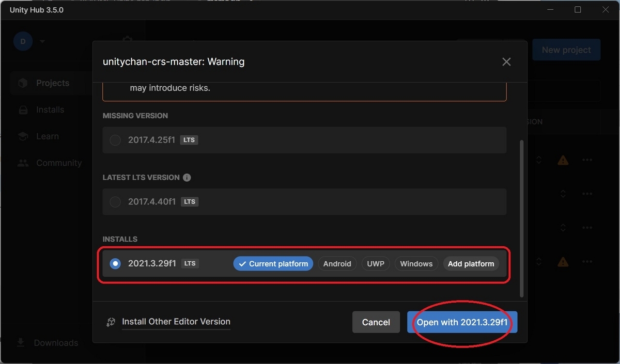620x364 pixels.
Task: Click the user account avatar D
Action: pos(23,41)
